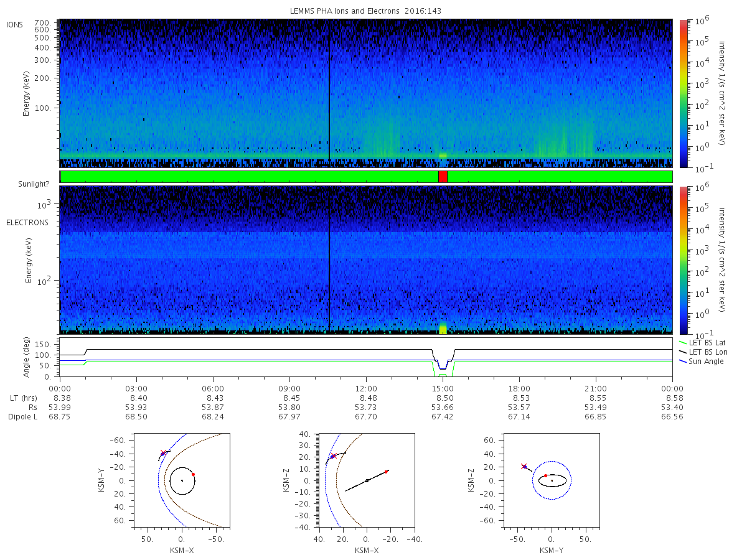Viewport: 747px width, 560px height.
Task: Click the 21:00 time axis label
Action: coord(596,388)
